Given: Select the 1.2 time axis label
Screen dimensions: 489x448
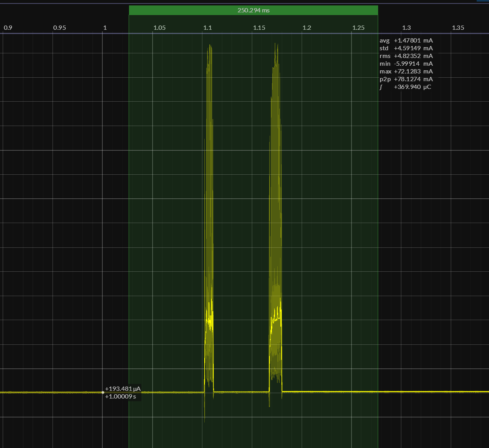Looking at the screenshot, I should click(307, 28).
